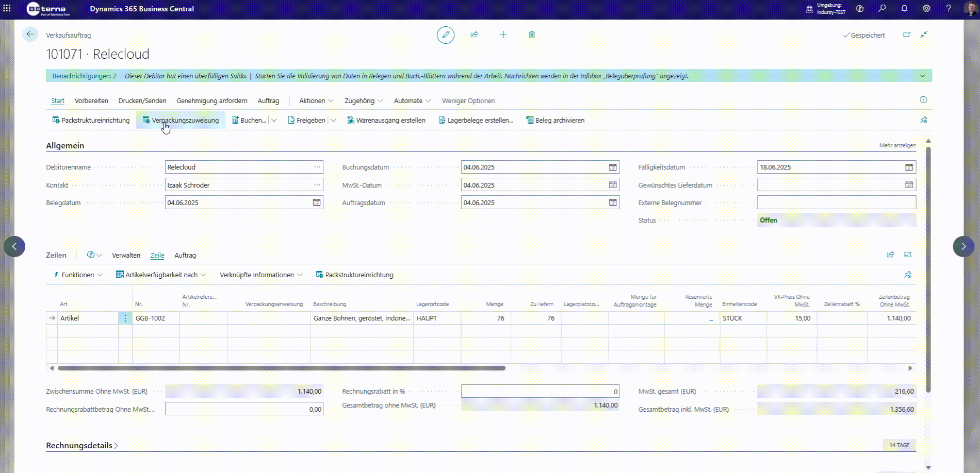This screenshot has width=980, height=473.
Task: Click the trash delete icon
Action: [x=532, y=35]
